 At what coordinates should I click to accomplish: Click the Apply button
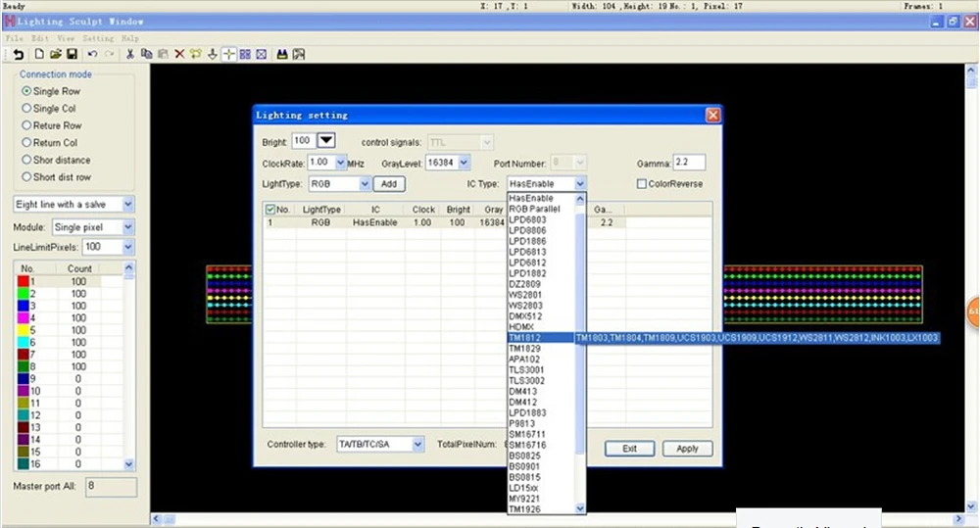coord(687,449)
